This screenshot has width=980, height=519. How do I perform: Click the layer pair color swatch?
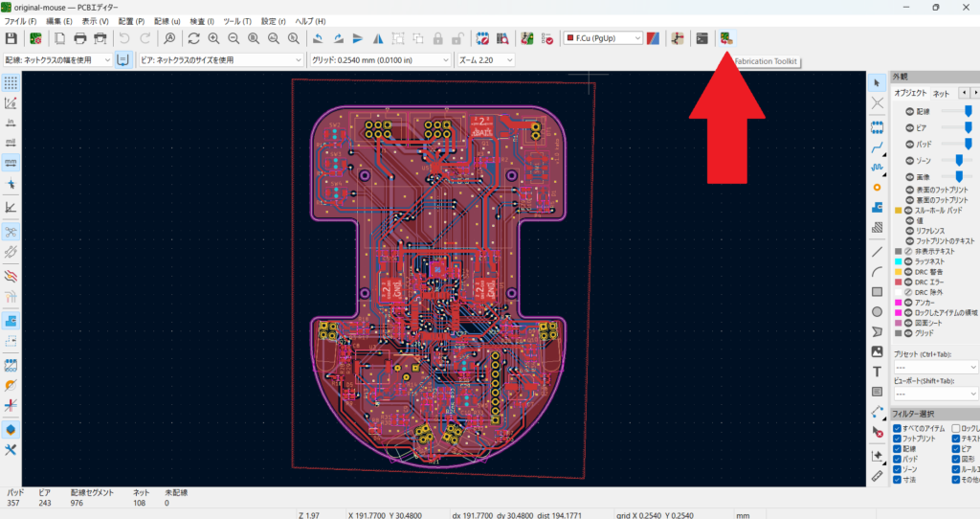click(x=653, y=38)
